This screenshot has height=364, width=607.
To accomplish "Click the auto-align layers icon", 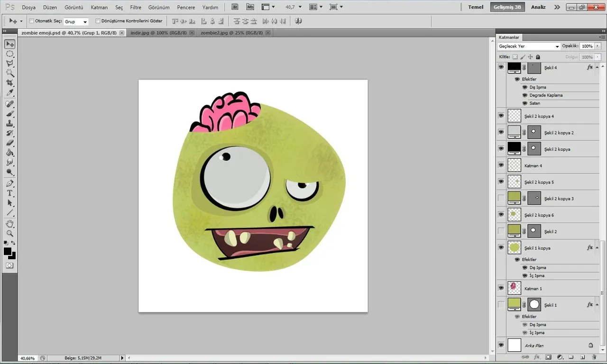I will pos(298,21).
